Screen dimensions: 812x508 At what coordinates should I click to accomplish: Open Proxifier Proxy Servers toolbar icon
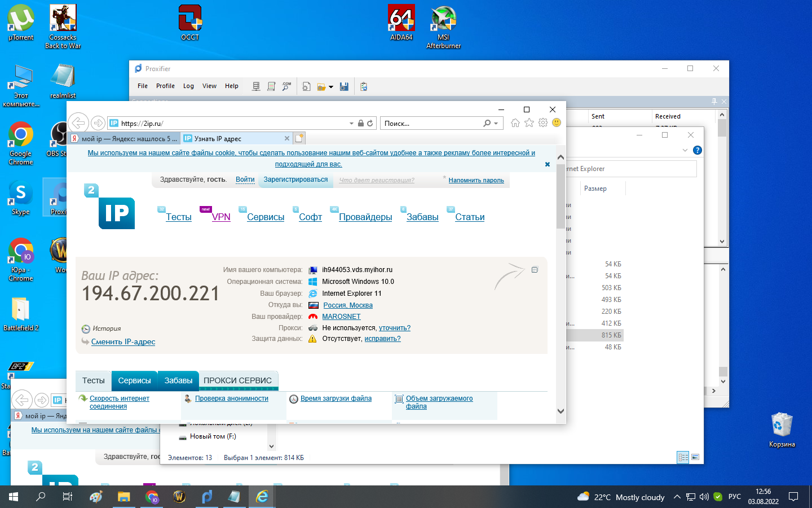point(256,86)
